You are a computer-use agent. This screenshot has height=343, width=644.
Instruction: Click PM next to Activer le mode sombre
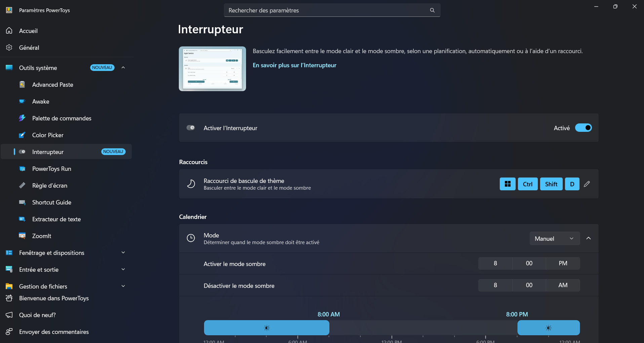tap(563, 263)
